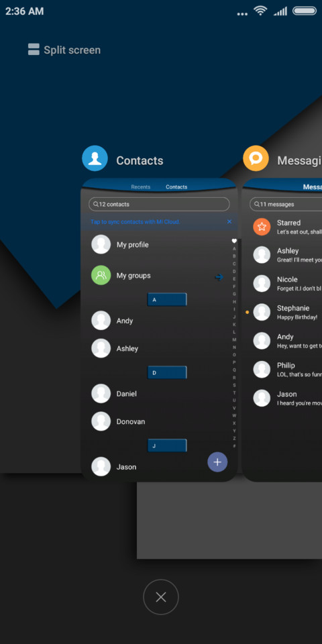The width and height of the screenshot is (322, 644).
Task: Tap the A section header
Action: (x=167, y=299)
